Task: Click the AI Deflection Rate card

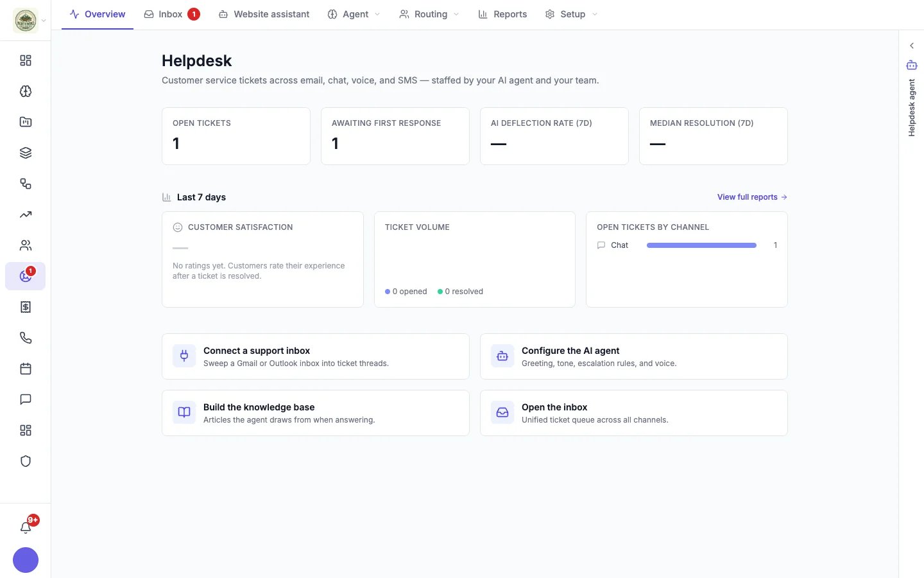Action: point(554,136)
